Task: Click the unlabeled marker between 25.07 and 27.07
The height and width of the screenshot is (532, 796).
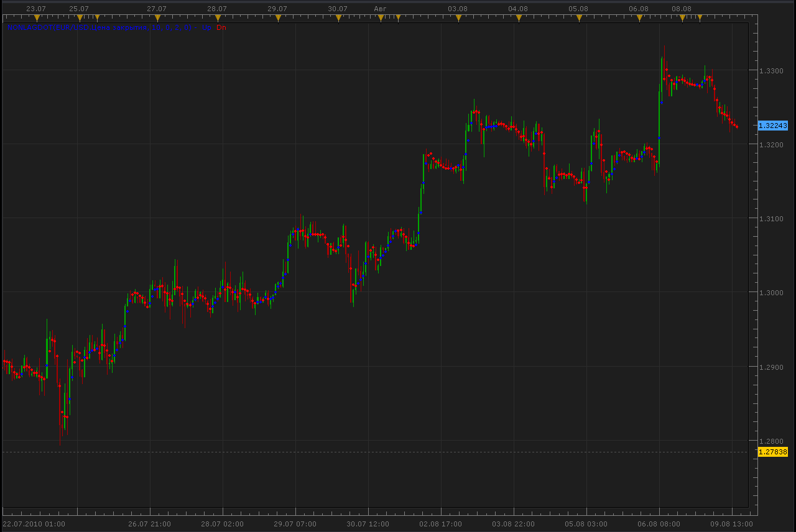Action: (x=97, y=17)
